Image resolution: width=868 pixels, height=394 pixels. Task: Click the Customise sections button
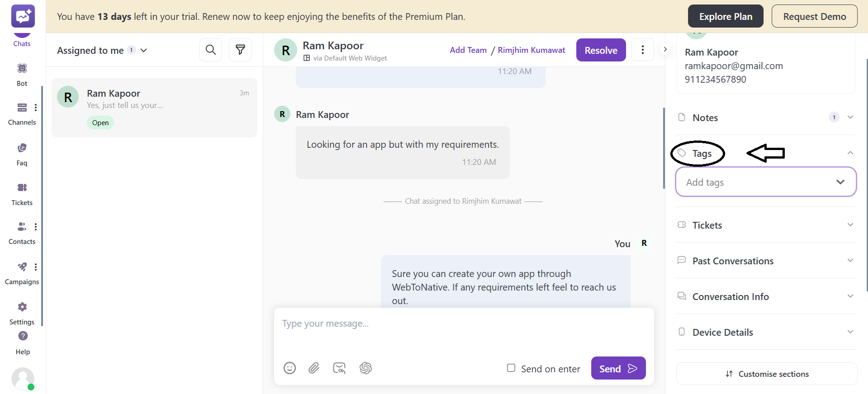[767, 374]
